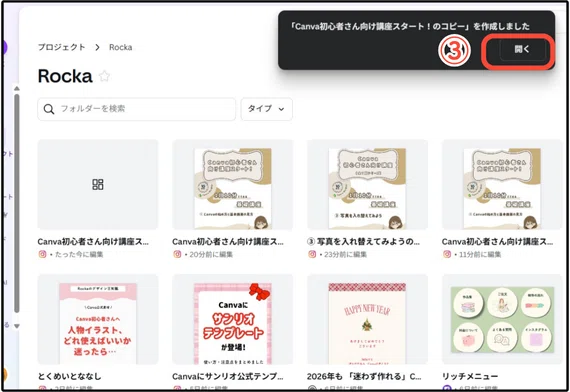Image resolution: width=570 pixels, height=392 pixels.
Task: Click the 開く button in the notification
Action: coord(522,50)
